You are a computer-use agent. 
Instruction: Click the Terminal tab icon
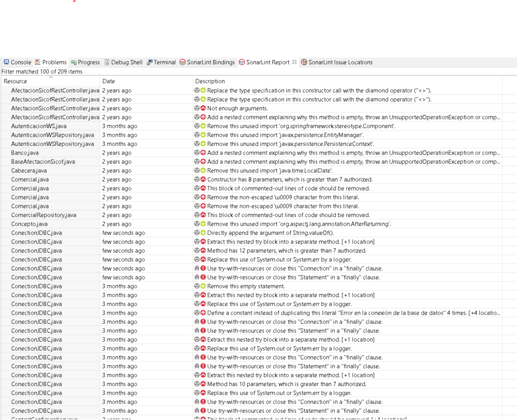coord(149,62)
